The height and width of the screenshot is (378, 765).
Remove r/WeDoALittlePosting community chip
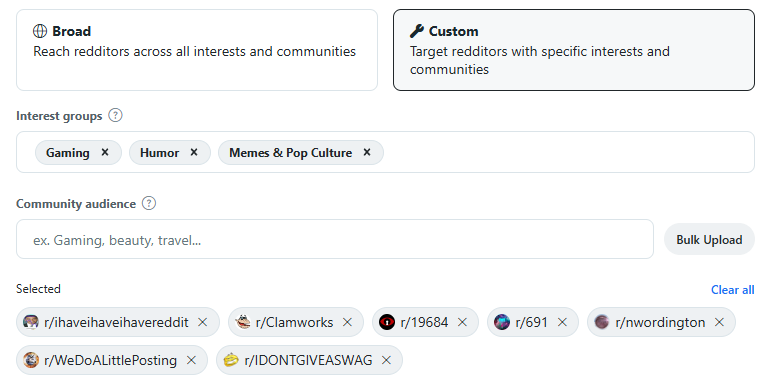pyautogui.click(x=191, y=360)
